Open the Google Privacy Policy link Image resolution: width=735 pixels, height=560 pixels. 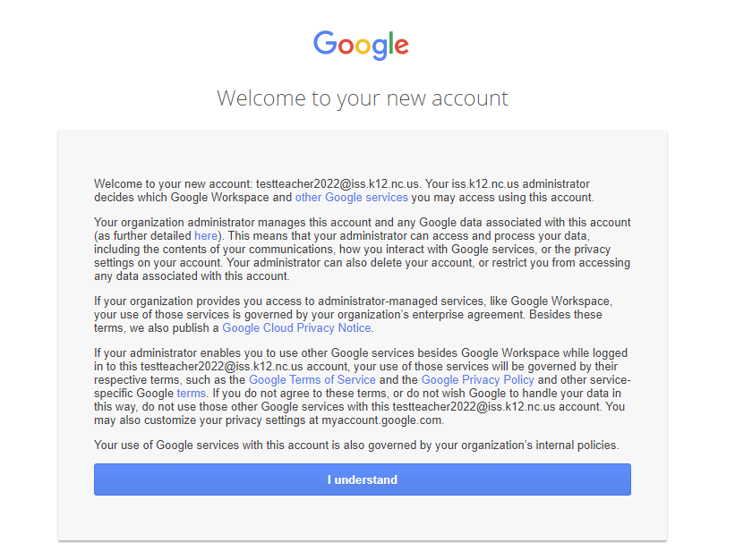(x=478, y=379)
